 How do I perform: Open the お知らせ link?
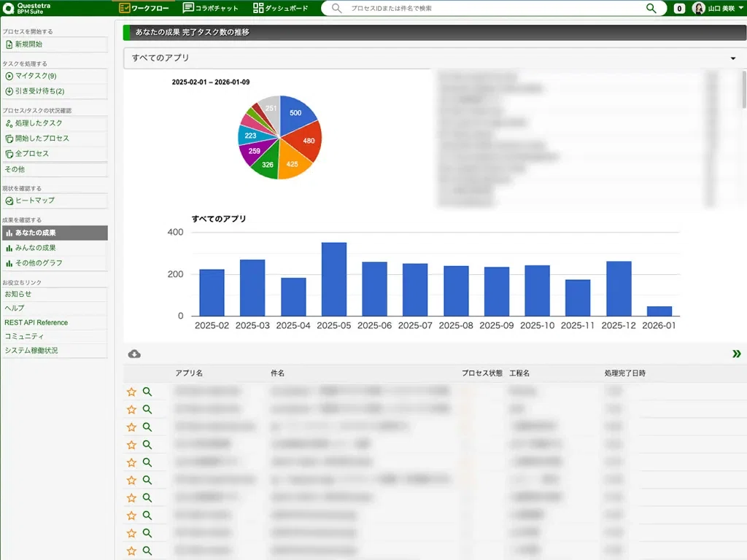click(18, 295)
